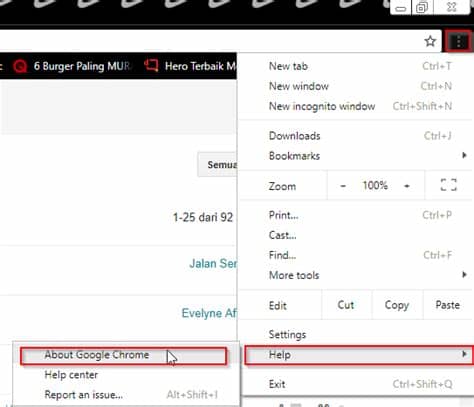
Task: Open the Downloads menu entry
Action: [356, 136]
